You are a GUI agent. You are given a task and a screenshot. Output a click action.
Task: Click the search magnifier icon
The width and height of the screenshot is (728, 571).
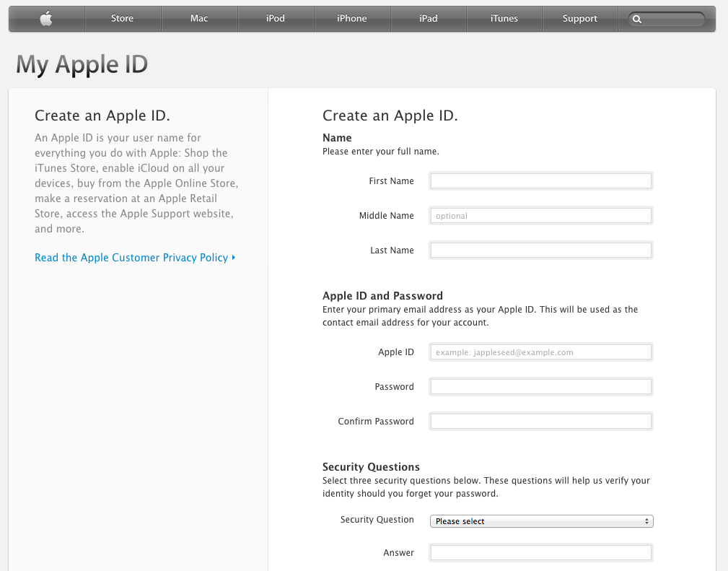point(637,19)
